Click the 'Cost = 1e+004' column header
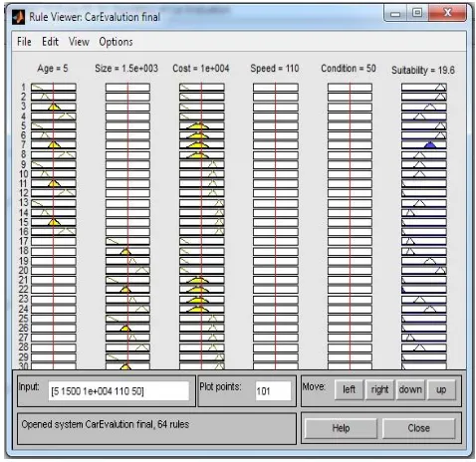 (x=201, y=69)
